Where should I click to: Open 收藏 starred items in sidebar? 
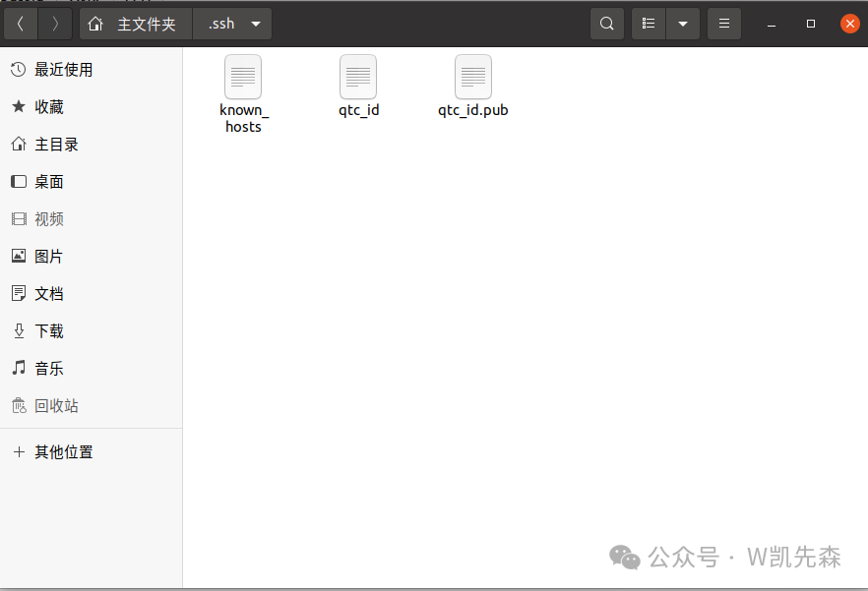[49, 107]
